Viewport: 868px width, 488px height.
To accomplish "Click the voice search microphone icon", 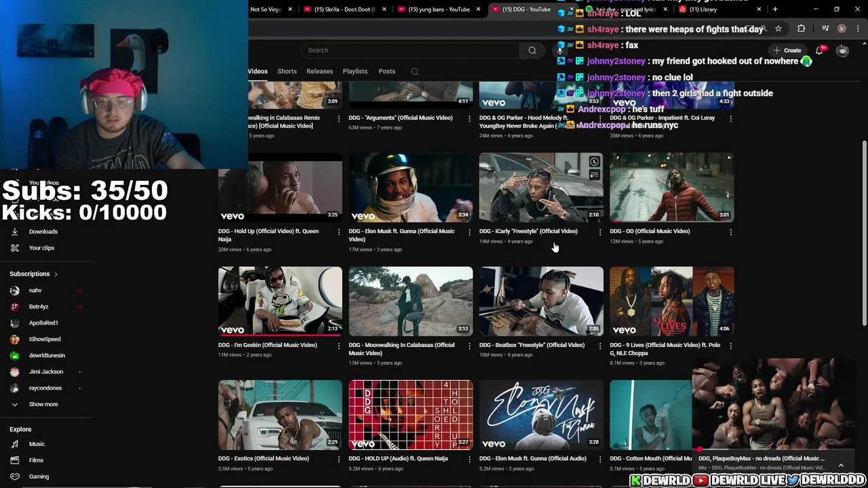I will pos(560,50).
